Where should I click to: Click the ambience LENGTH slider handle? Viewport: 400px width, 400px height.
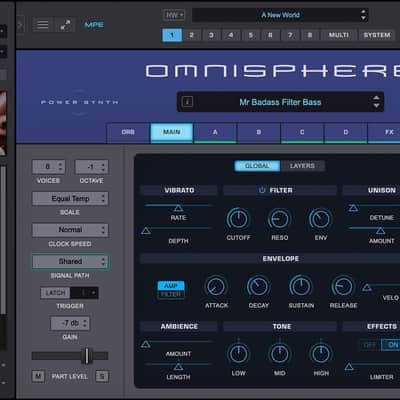point(179,367)
